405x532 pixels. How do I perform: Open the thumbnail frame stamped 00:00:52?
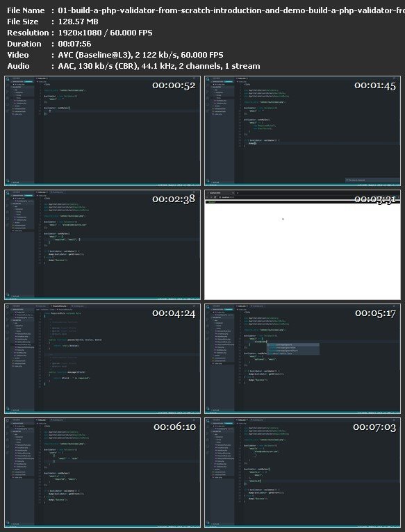coord(102,131)
